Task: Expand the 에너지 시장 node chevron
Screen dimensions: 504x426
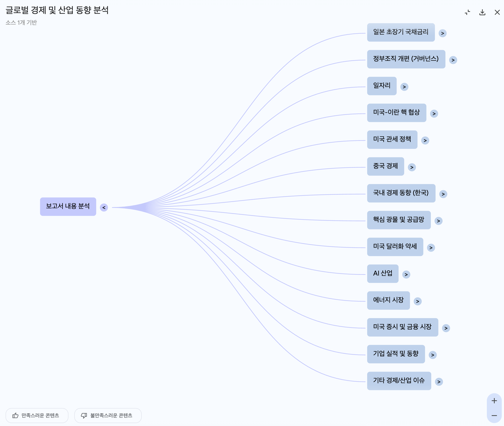Action: pos(418,301)
